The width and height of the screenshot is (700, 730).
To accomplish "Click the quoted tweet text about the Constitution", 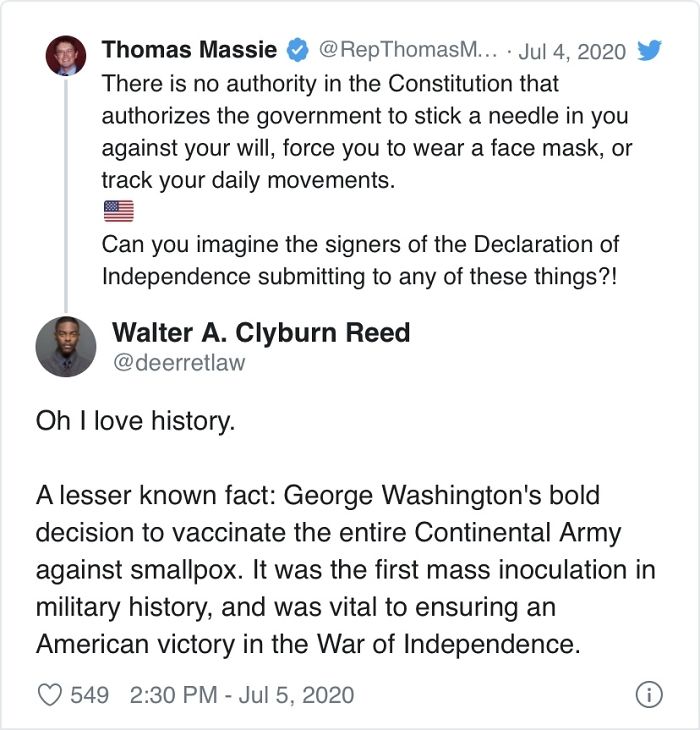I will (x=367, y=132).
